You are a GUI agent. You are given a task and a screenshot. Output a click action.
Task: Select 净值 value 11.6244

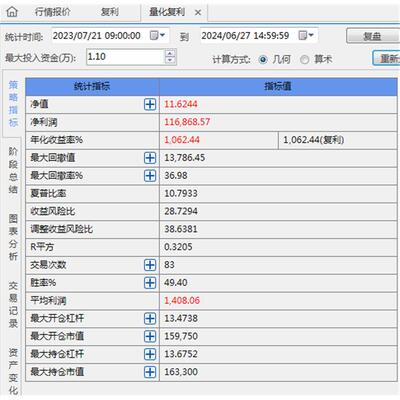(181, 104)
